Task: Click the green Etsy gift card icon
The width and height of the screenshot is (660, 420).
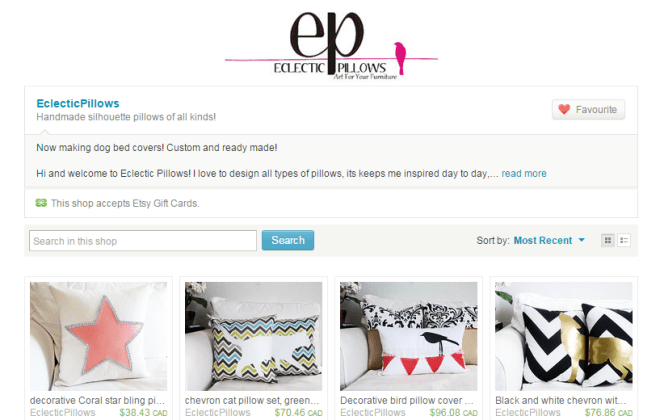Action: point(41,203)
